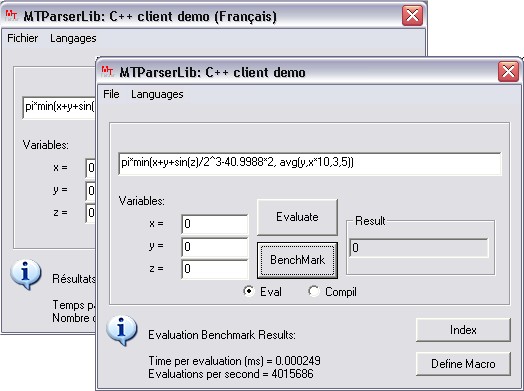Click the y variable field in the English window
The width and height of the screenshot is (524, 391).
(x=215, y=247)
